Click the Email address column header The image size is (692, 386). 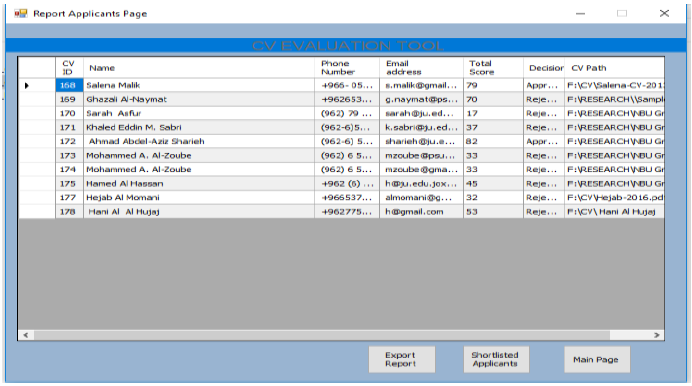click(421, 68)
